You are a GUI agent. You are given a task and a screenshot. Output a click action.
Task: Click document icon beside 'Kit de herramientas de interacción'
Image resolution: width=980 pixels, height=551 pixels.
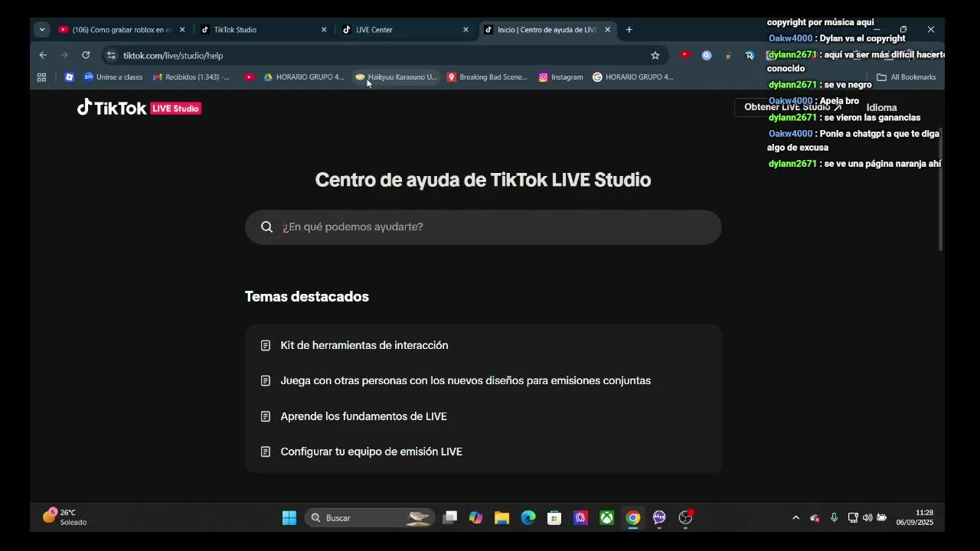(266, 345)
